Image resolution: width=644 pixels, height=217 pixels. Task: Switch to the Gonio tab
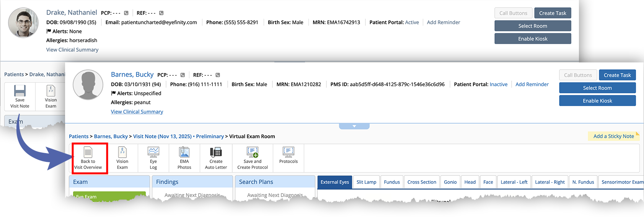click(450, 182)
